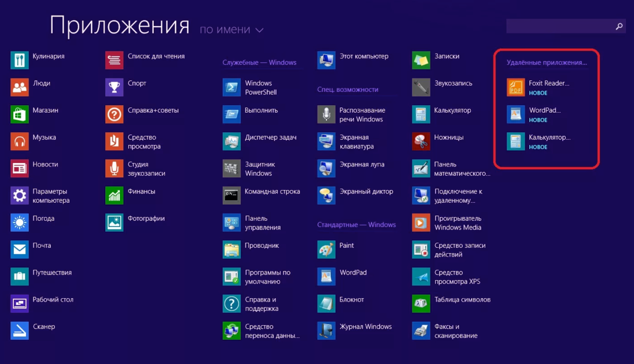634x364 pixels.
Task: Open Панель математического ввода icon
Action: coord(421,169)
